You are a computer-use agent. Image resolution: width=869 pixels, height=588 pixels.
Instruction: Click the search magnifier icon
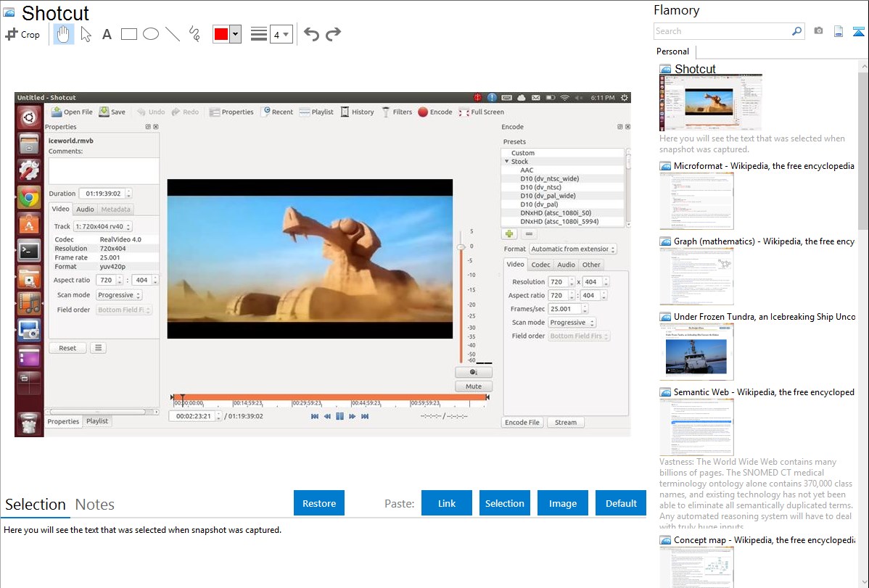point(796,31)
